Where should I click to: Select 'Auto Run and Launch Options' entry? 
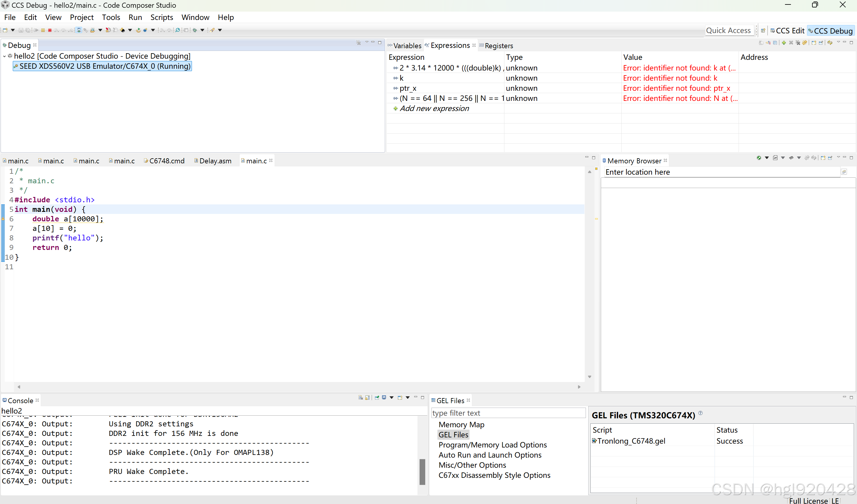click(490, 455)
